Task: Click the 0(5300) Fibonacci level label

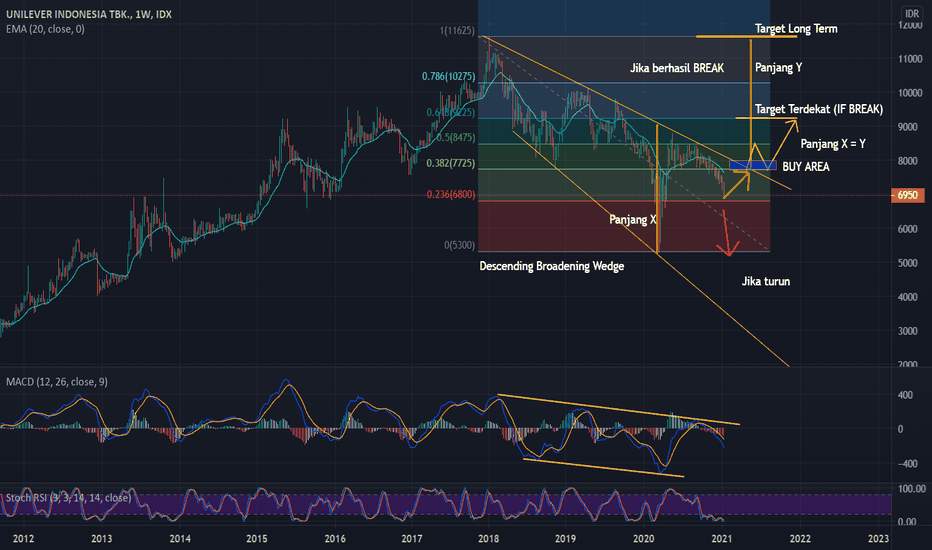Action: [x=459, y=245]
